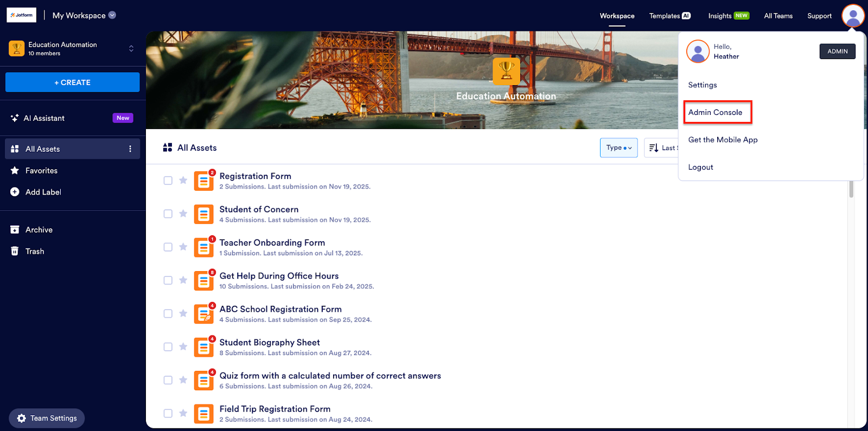Screen dimensions: 868x431
Task: Expand the My Workspace dropdown
Action: coord(112,15)
